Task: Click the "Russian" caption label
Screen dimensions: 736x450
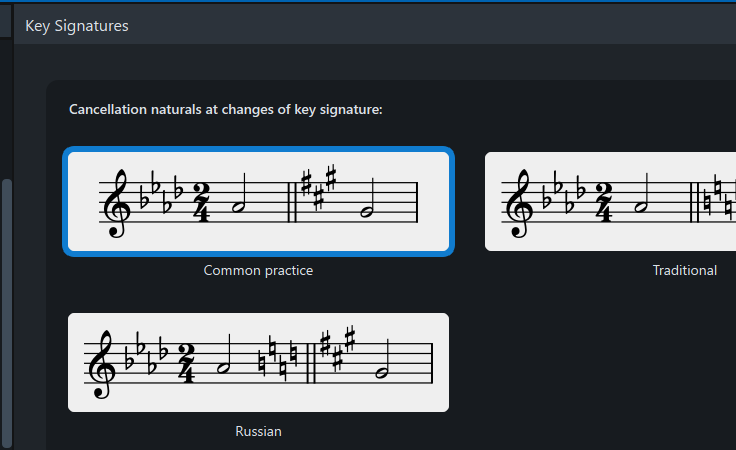Action: click(258, 432)
